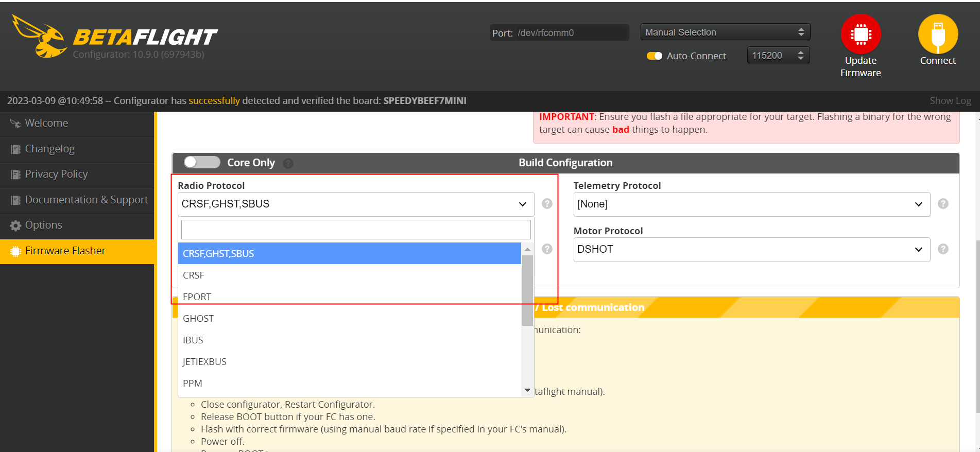
Task: Open the Motor Protocol DSHOT dropdown
Action: pyautogui.click(x=752, y=249)
